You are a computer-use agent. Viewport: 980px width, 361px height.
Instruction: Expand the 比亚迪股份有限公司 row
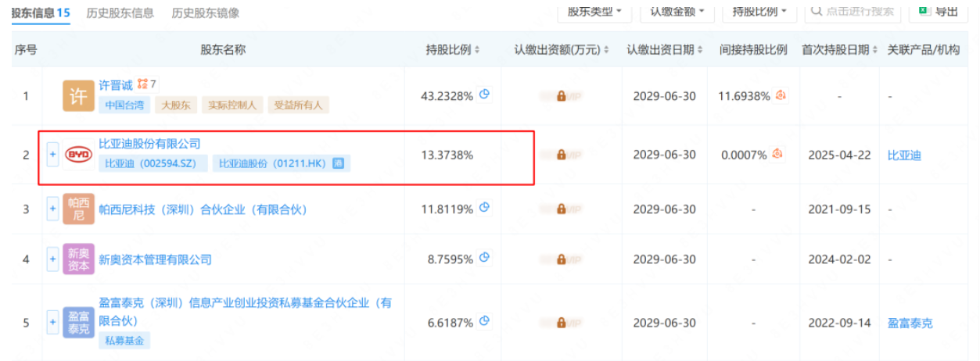tap(53, 155)
